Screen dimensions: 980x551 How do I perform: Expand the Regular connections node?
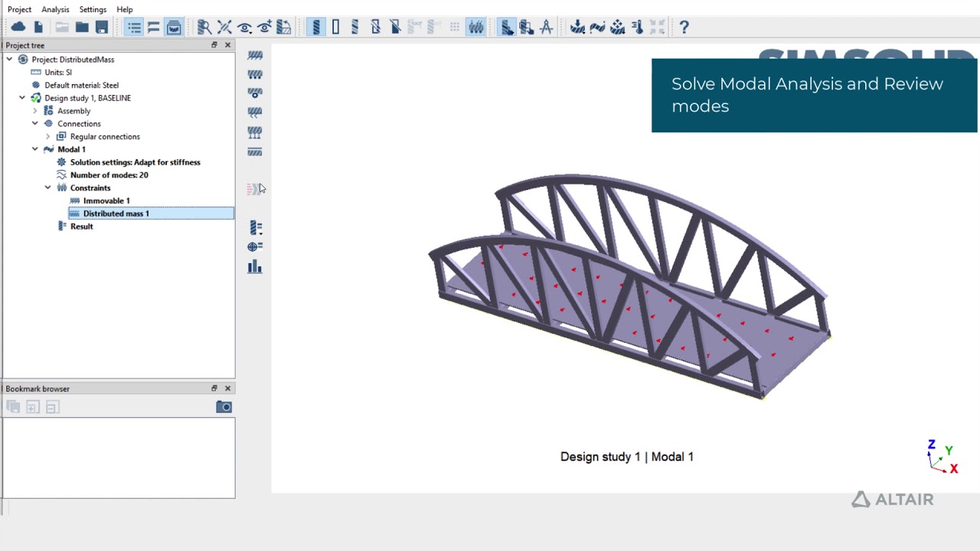(48, 137)
